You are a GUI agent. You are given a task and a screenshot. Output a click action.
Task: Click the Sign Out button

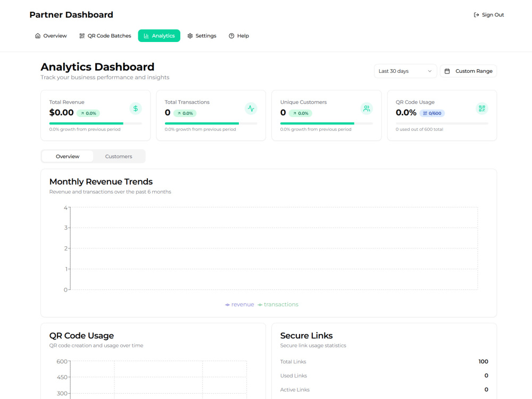point(489,15)
